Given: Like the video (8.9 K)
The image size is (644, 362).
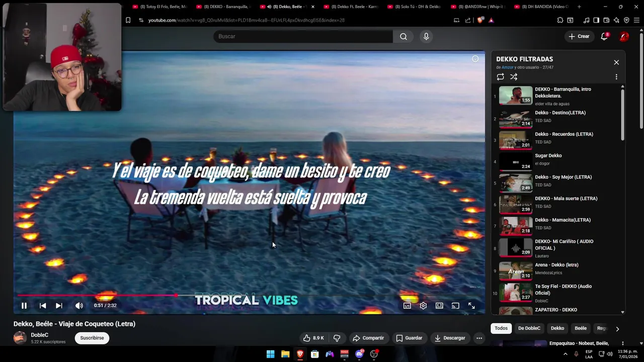Looking at the screenshot, I should coord(313,338).
